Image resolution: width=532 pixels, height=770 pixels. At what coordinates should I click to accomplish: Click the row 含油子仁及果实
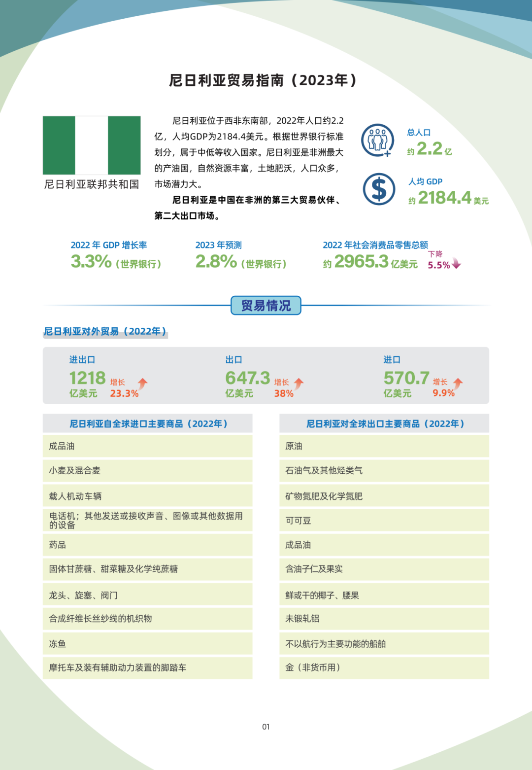[384, 569]
